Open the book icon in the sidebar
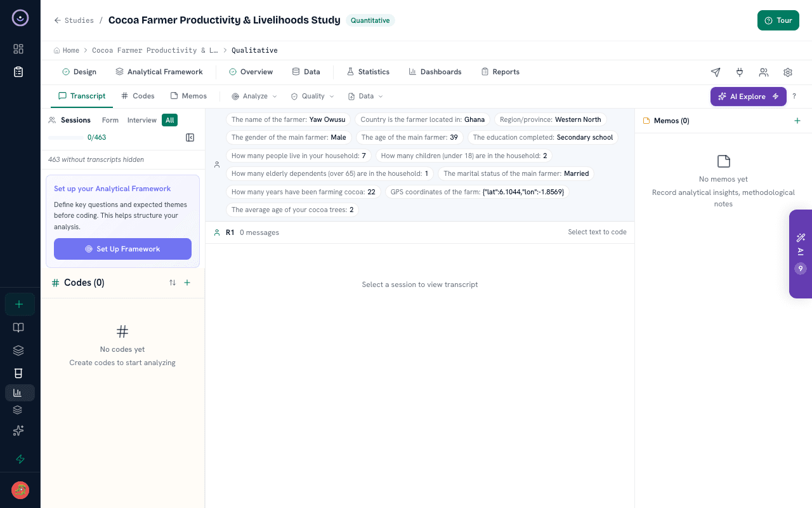The width and height of the screenshot is (812, 508). click(x=18, y=328)
